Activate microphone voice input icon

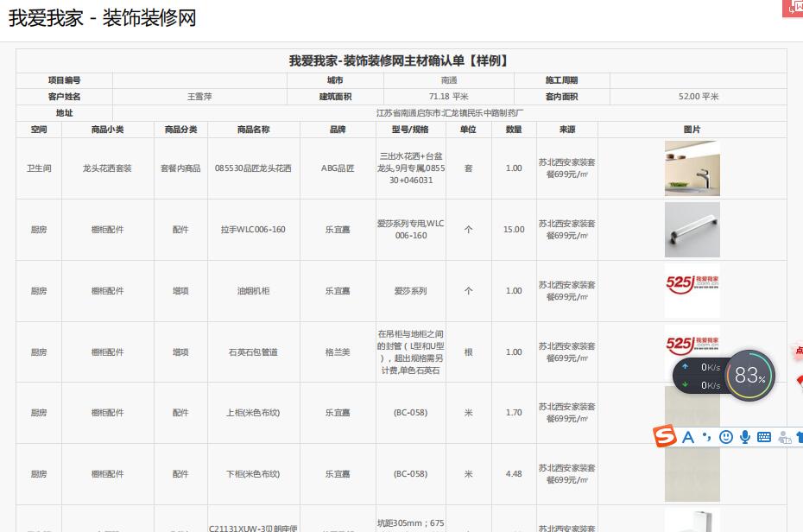(x=744, y=437)
